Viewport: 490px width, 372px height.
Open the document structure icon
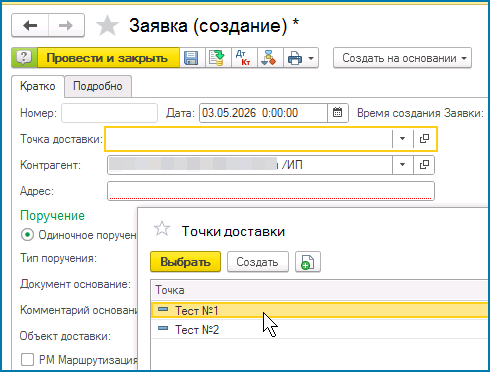pyautogui.click(x=270, y=58)
